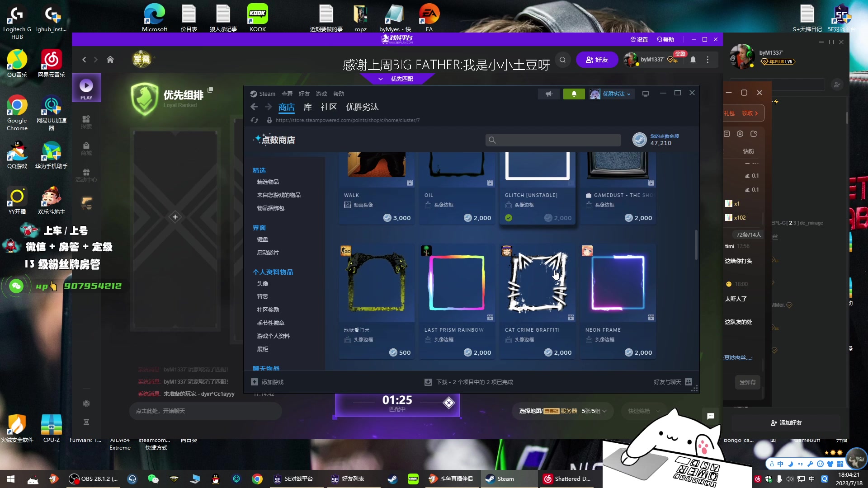Open the KOOK desktop shortcut

[258, 18]
